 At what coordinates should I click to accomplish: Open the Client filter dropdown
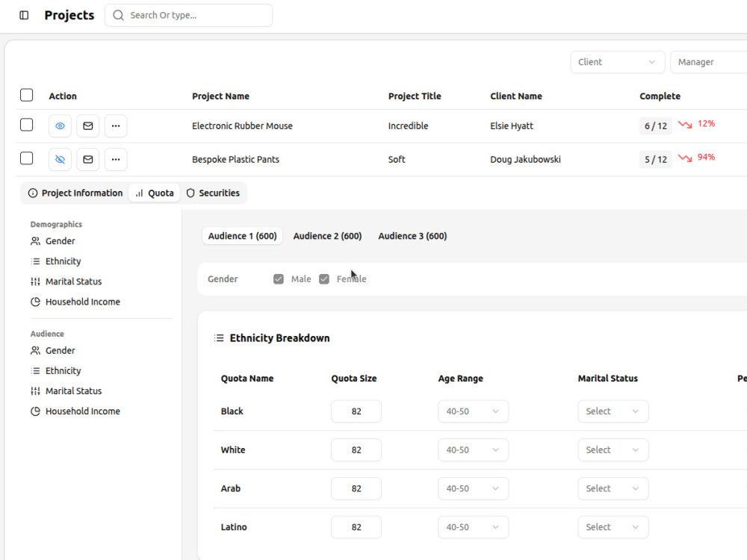pyautogui.click(x=618, y=63)
